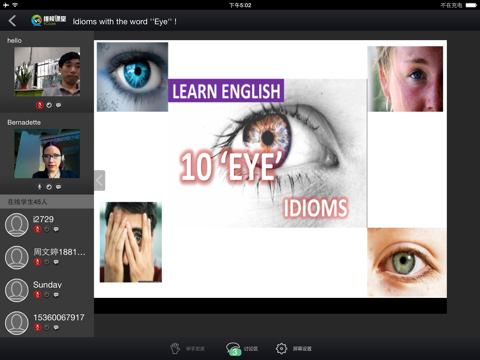The image size is (480, 360).
Task: Click the lesson title Idioms with the word Eye
Action: click(125, 21)
